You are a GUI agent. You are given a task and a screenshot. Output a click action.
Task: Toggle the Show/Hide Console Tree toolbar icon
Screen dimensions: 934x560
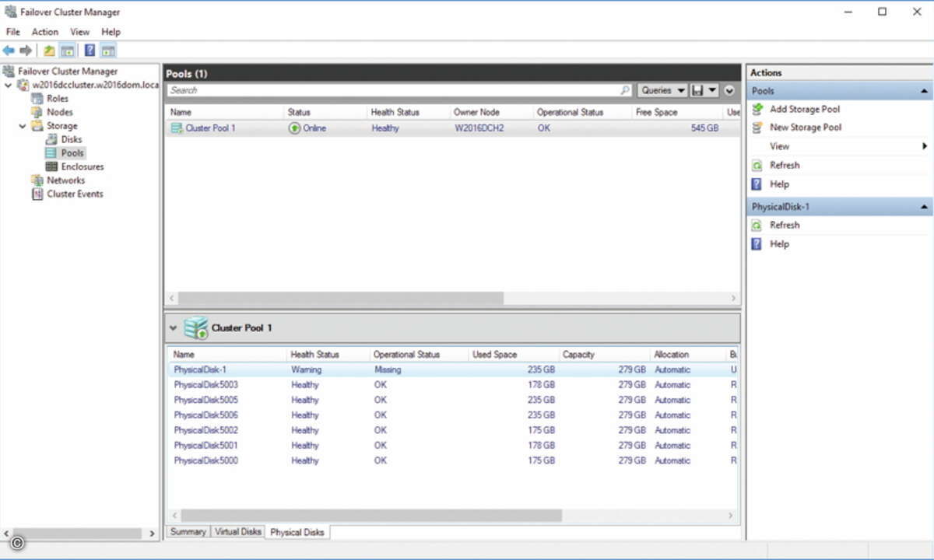[68, 51]
